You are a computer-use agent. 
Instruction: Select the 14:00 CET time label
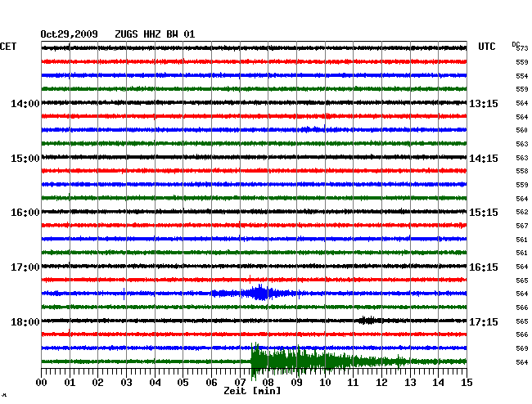tap(25, 104)
